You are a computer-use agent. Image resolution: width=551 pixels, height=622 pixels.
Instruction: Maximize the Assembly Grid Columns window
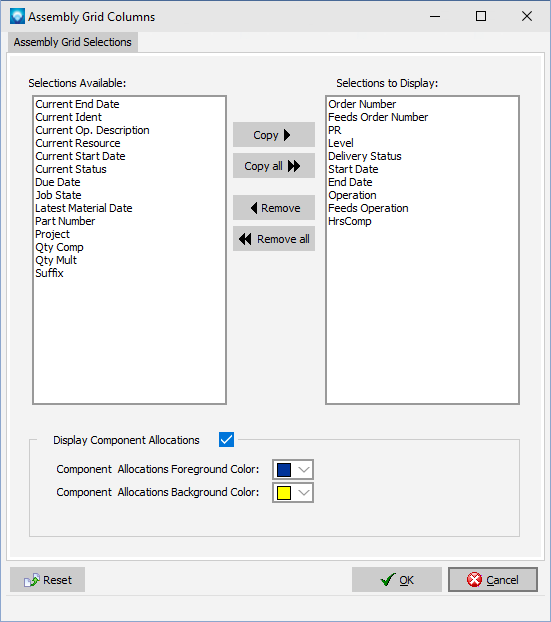coord(481,16)
